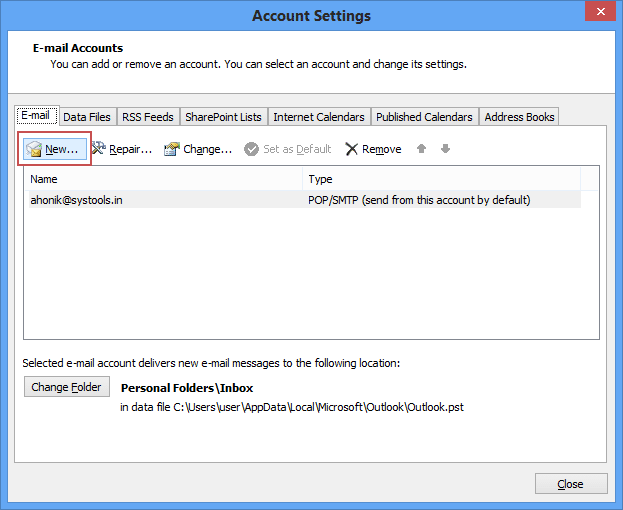
Task: Switch to the Data Files tab
Action: (x=87, y=117)
